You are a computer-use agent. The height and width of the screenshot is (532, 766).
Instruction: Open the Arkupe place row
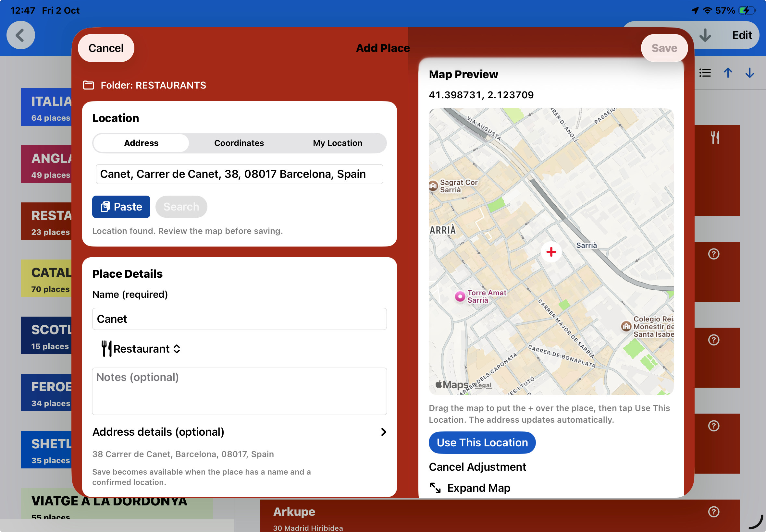tap(500, 516)
